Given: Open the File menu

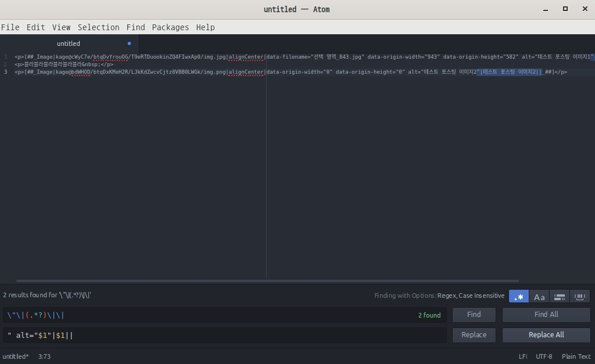Looking at the screenshot, I should pyautogui.click(x=10, y=27).
